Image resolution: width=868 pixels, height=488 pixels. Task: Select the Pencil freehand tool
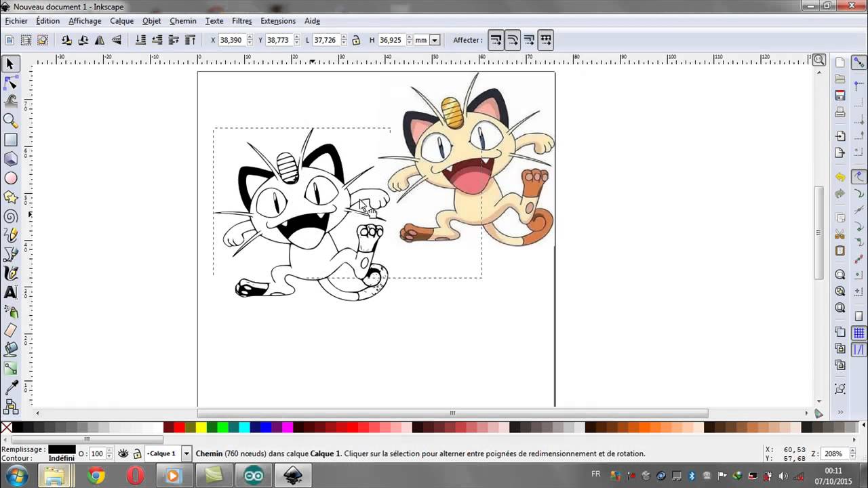(x=10, y=235)
